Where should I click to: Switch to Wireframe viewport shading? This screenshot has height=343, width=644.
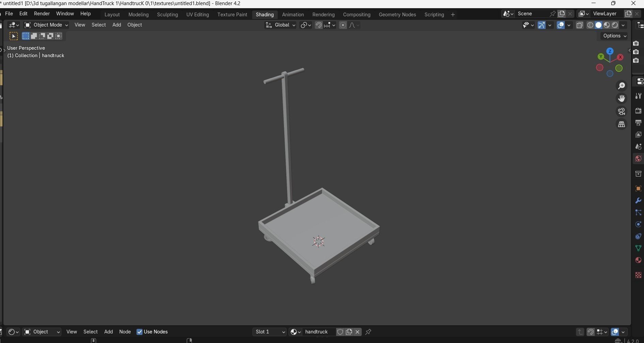(x=591, y=25)
